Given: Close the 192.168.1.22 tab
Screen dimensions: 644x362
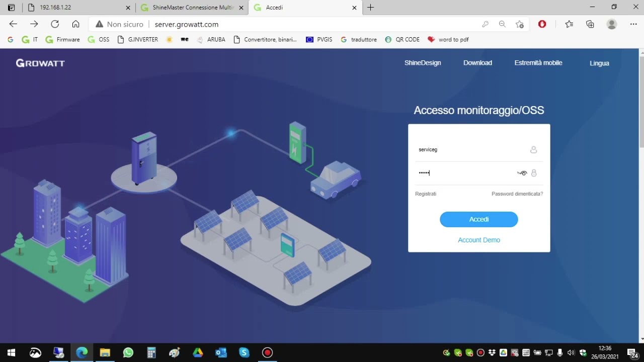Looking at the screenshot, I should tap(128, 8).
